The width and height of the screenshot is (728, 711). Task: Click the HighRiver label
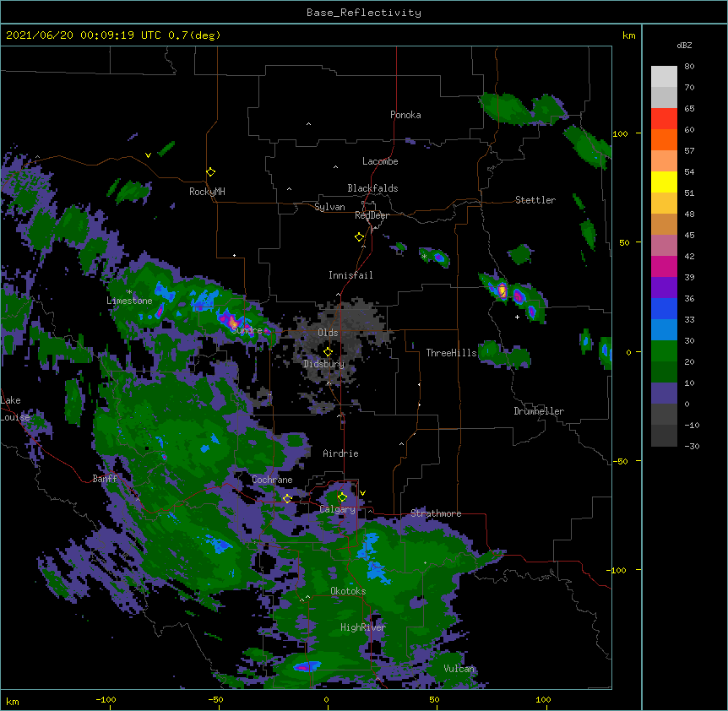(363, 628)
